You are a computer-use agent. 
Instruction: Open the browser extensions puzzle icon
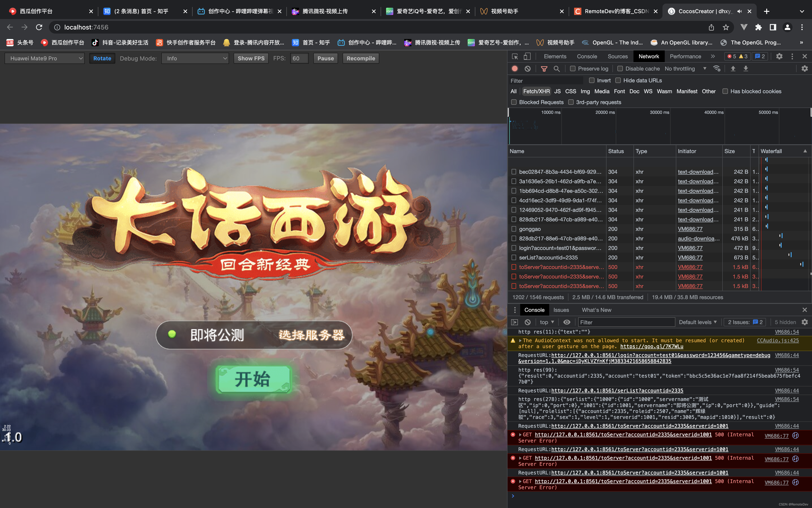point(758,27)
